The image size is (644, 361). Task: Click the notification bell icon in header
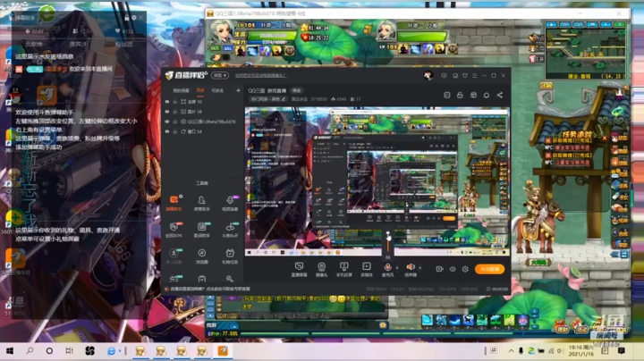coord(487,96)
